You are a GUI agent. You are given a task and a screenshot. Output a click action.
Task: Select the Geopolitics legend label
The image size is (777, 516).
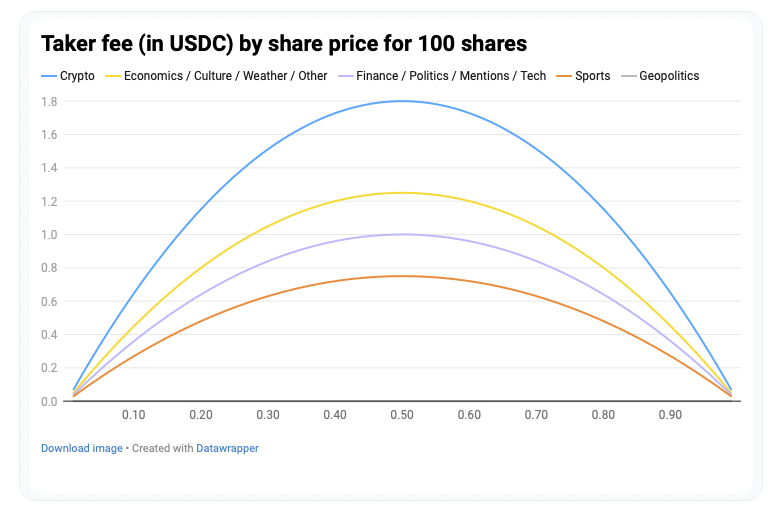pos(669,76)
